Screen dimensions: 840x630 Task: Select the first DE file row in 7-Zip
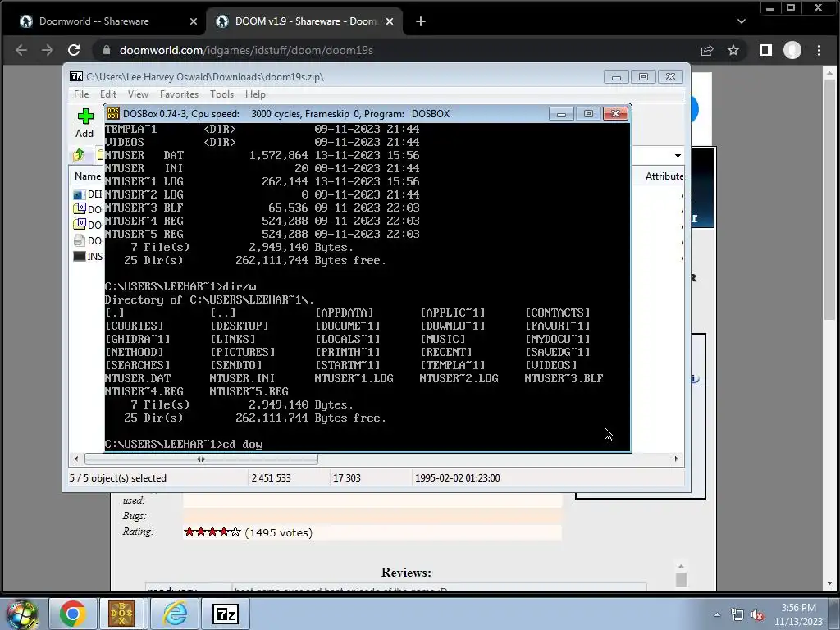87,194
